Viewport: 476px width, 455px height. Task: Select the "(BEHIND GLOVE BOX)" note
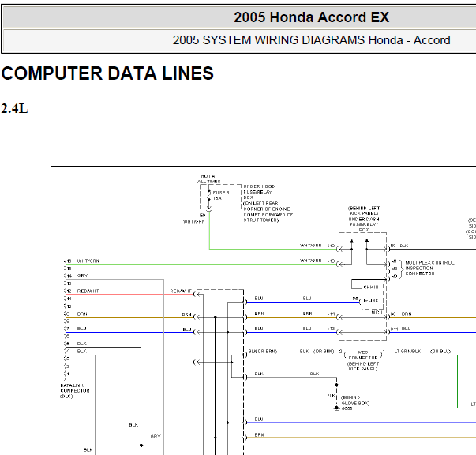355,400
